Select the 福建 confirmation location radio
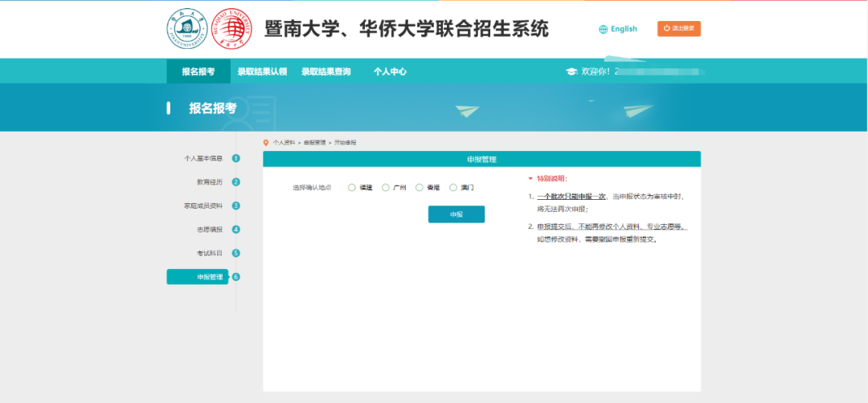Screen dimensions: 868x403 click(x=351, y=187)
